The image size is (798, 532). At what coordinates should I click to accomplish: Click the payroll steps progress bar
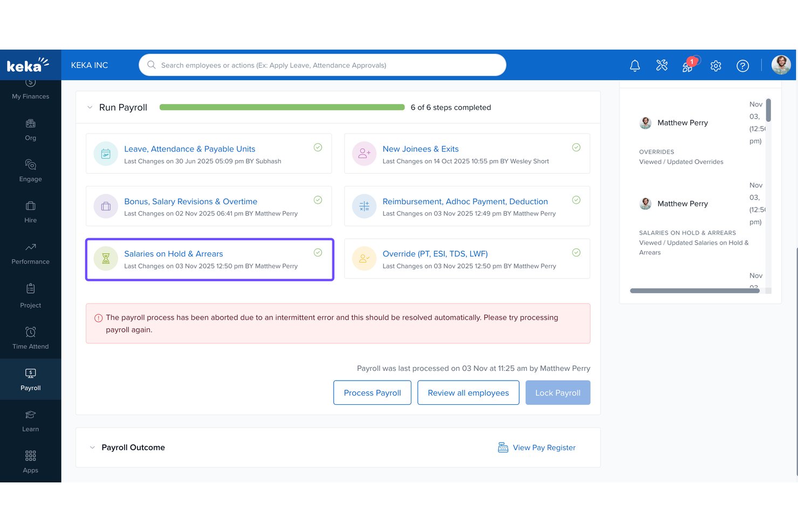coord(282,107)
